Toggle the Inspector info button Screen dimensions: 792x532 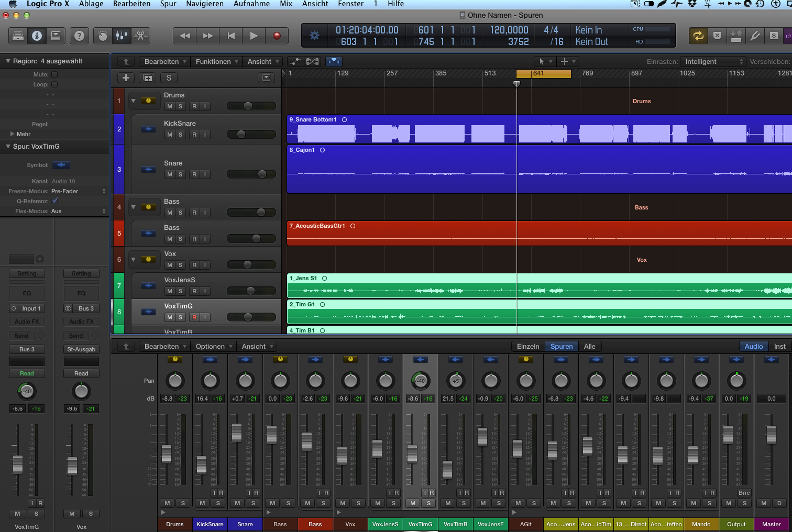pyautogui.click(x=37, y=36)
